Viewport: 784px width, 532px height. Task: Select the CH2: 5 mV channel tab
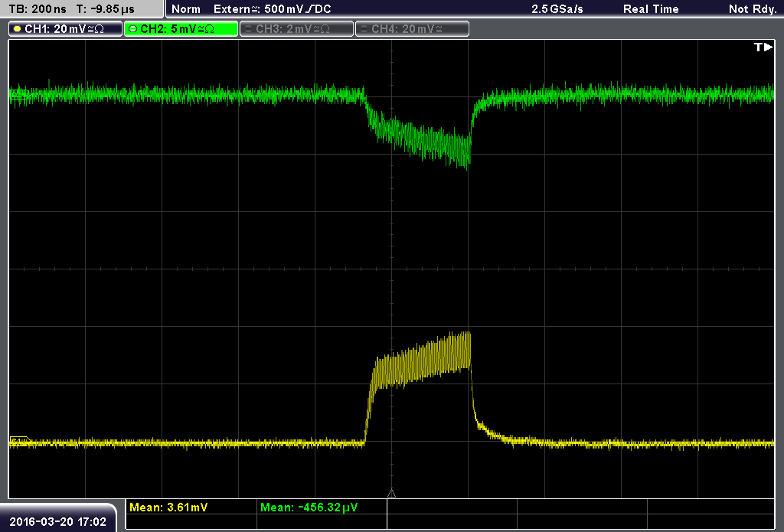[x=181, y=29]
